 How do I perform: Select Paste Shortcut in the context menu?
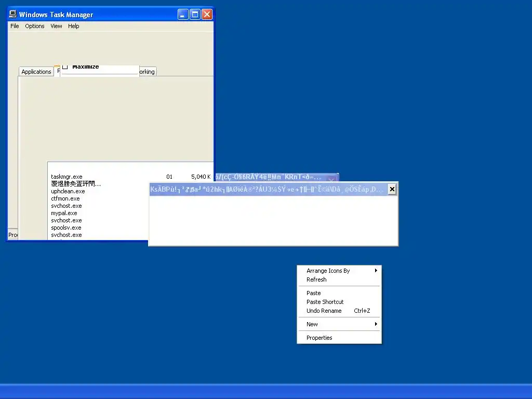point(339,302)
